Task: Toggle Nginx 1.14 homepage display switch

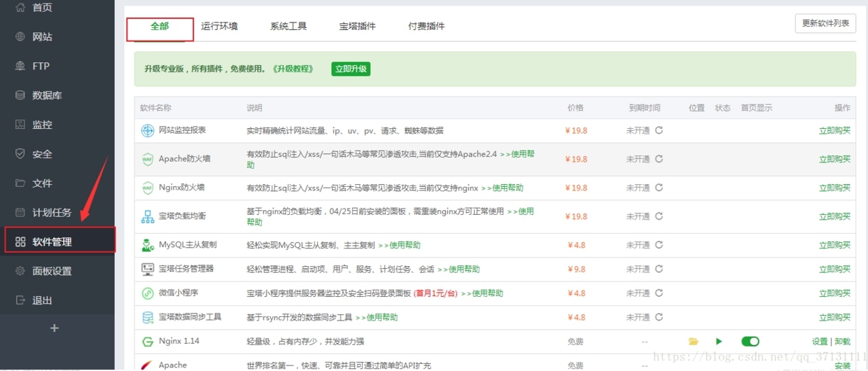Action: pyautogui.click(x=750, y=342)
